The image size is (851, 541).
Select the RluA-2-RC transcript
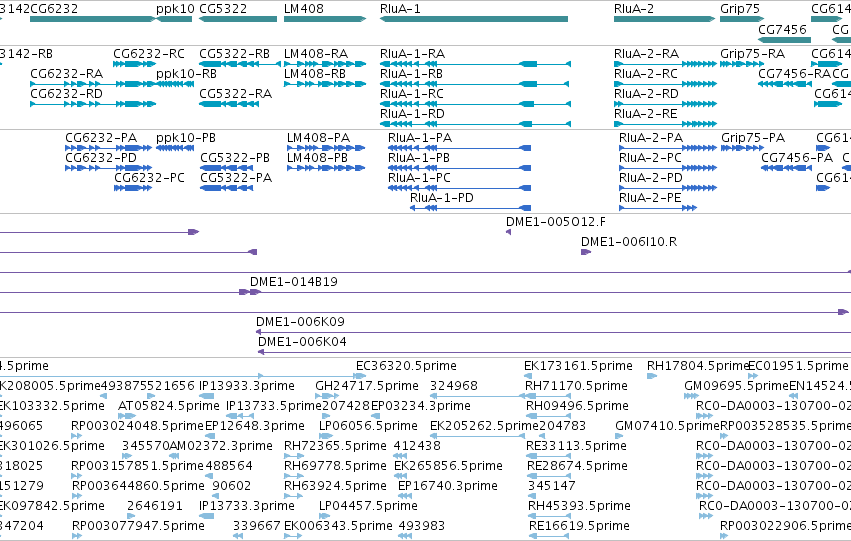pos(665,84)
